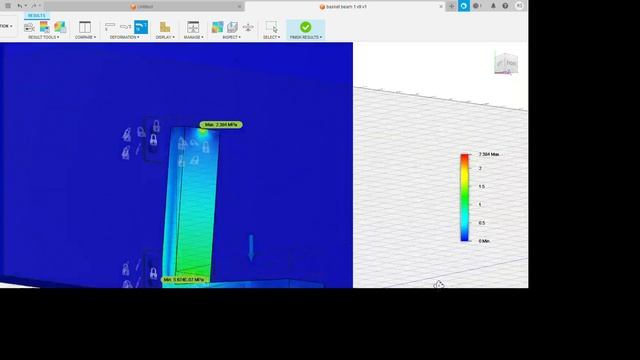Click the blue highlighted online status icon

[464, 6]
